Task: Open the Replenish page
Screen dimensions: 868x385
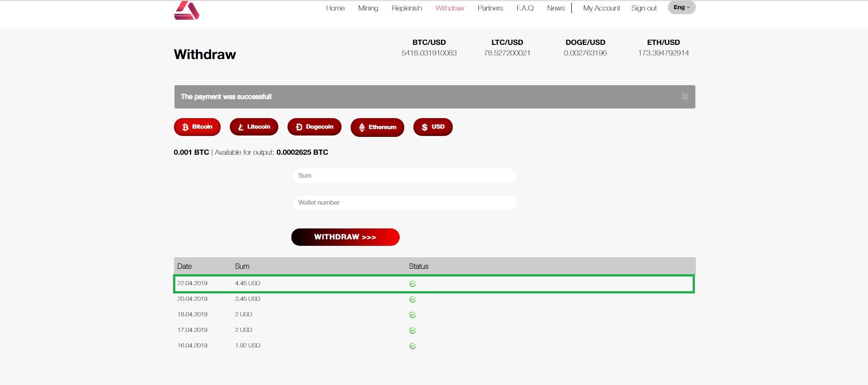Action: click(x=407, y=8)
